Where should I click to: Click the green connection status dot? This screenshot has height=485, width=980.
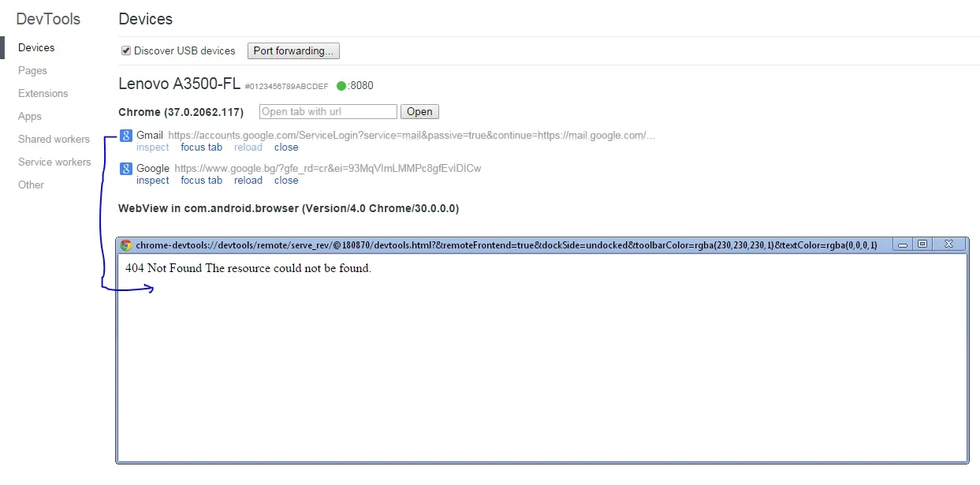341,86
